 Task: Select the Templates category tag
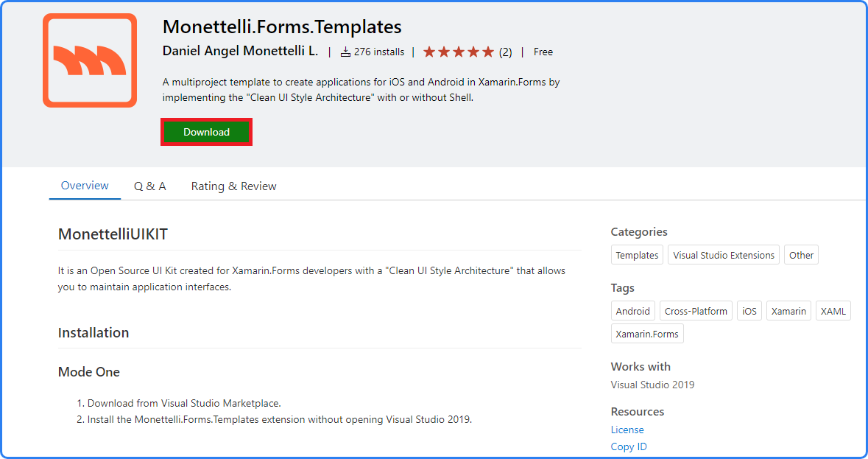[x=637, y=255]
